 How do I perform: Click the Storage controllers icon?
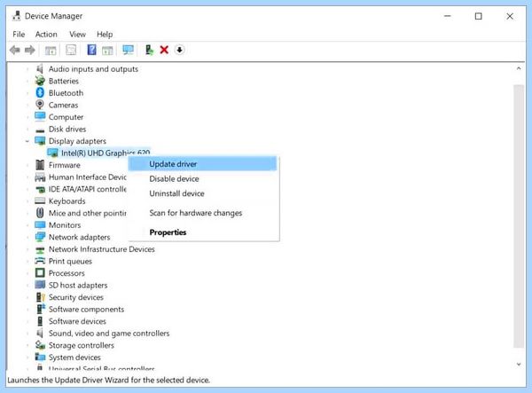(40, 345)
